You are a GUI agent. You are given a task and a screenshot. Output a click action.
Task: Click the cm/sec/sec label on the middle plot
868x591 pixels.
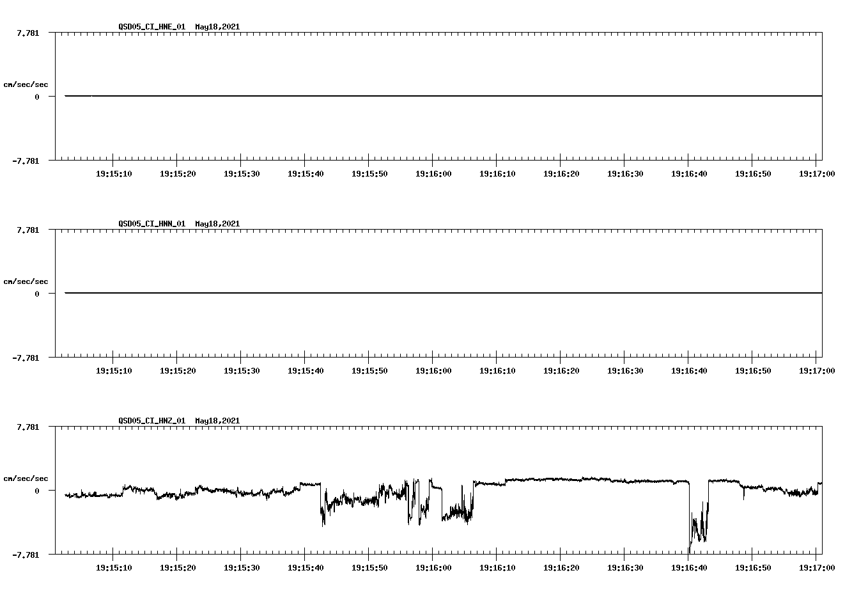(x=27, y=281)
